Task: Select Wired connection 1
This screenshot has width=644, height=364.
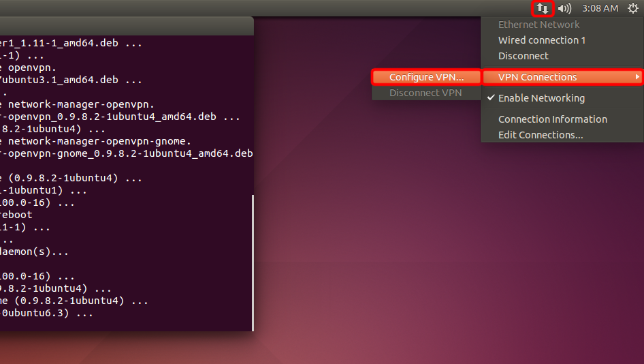Action: point(541,40)
